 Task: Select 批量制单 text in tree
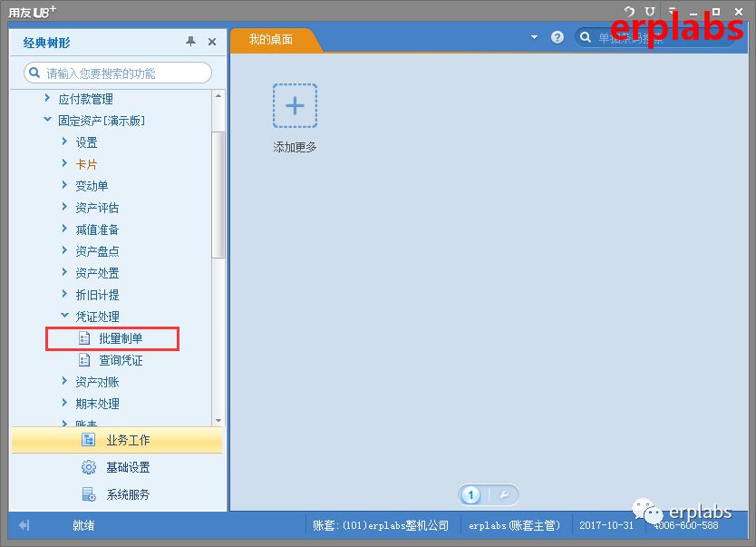coord(121,338)
